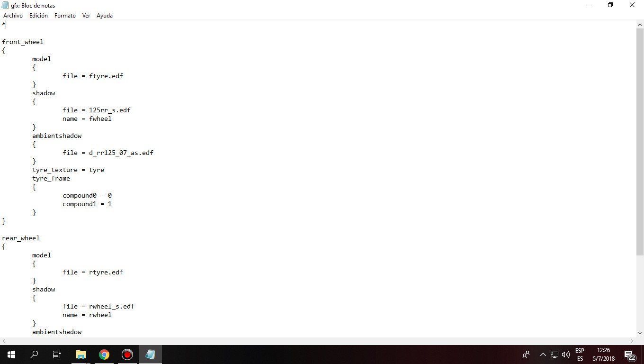The image size is (644, 364).
Task: Click the vertical scrollbar thumb
Action: tap(640, 141)
